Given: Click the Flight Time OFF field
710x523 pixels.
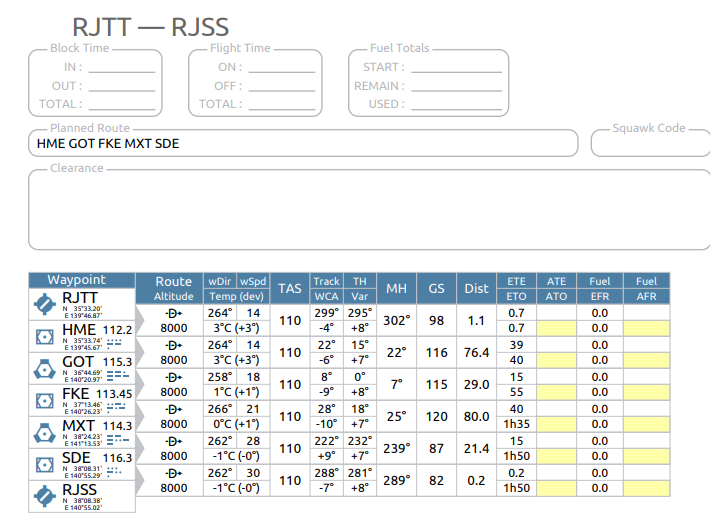Looking at the screenshot, I should click(x=282, y=86).
